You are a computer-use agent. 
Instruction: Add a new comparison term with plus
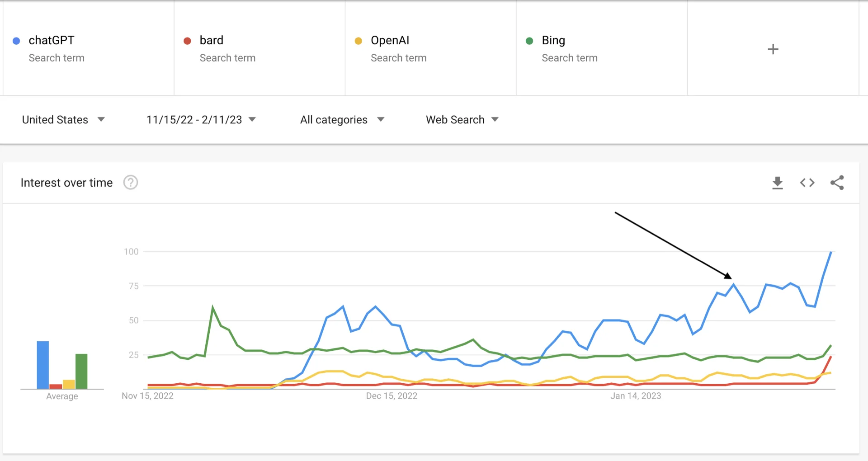(x=773, y=49)
